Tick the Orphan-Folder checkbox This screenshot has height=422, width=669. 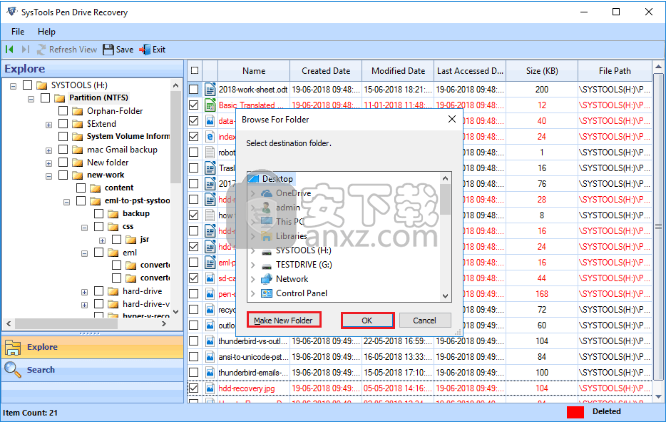coord(63,111)
